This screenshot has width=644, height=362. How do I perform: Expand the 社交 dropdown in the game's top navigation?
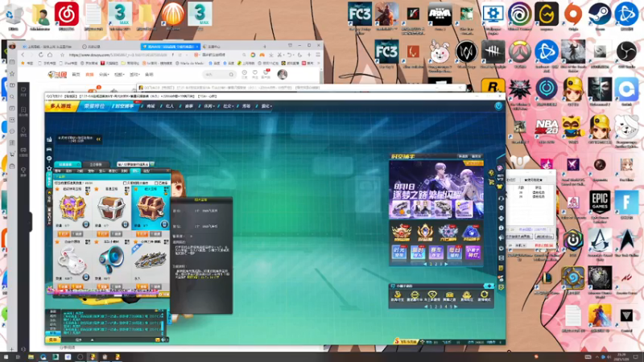coord(228,106)
